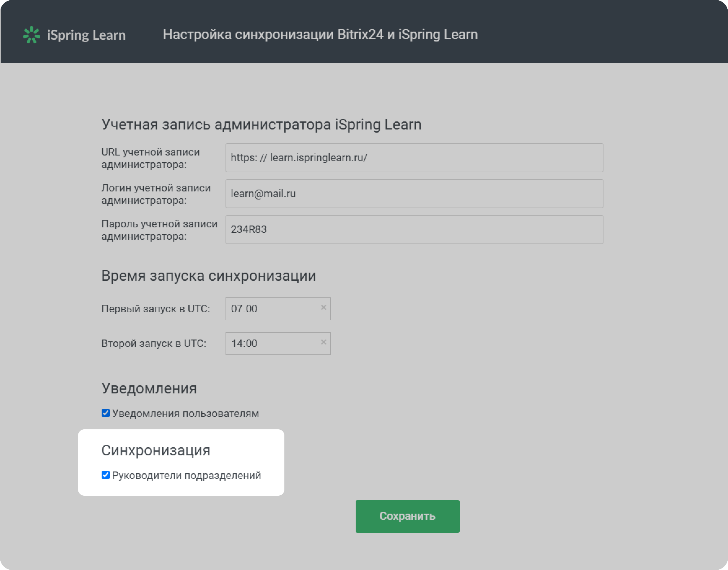
Task: Click the label Логин учетной записи администратора
Action: click(156, 194)
